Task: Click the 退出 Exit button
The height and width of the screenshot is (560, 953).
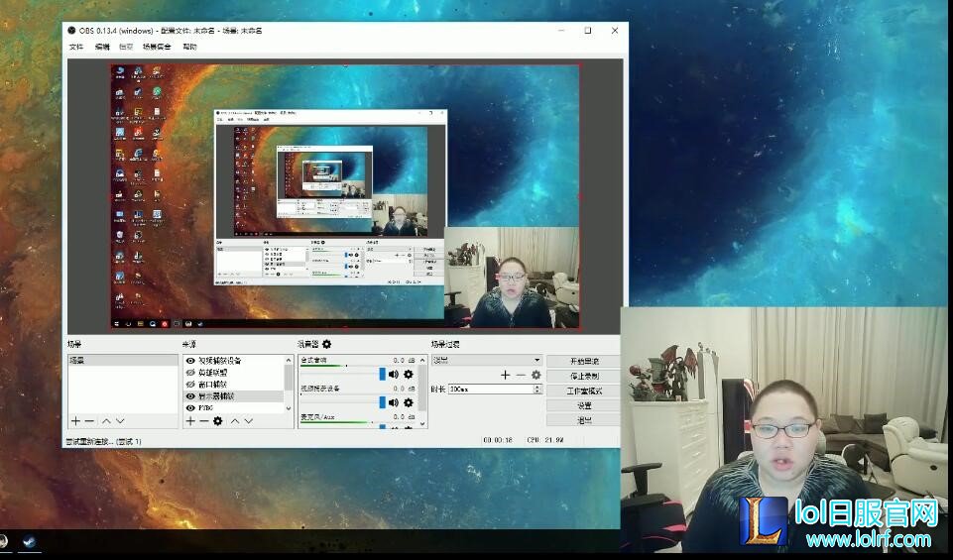Action: pyautogui.click(x=584, y=419)
